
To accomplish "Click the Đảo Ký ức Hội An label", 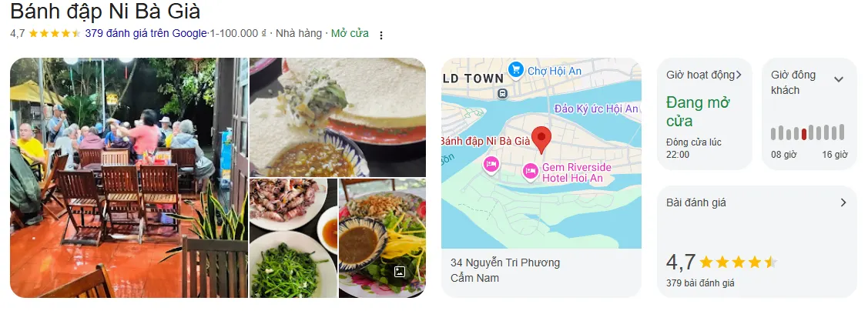I will pyautogui.click(x=595, y=109).
